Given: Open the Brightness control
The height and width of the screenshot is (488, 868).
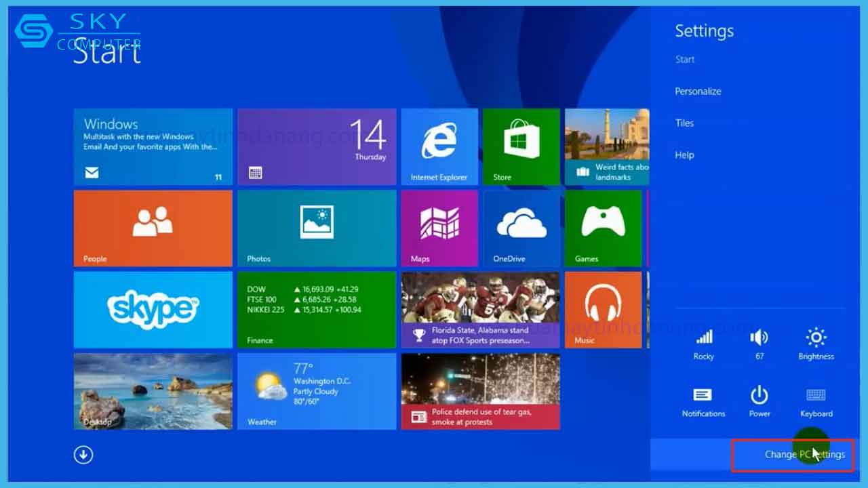Looking at the screenshot, I should pos(816,343).
